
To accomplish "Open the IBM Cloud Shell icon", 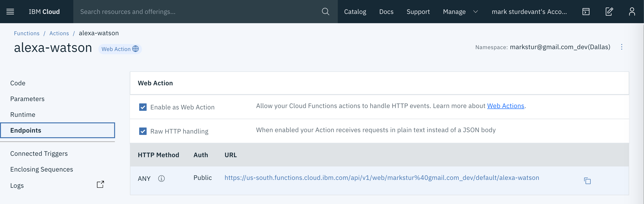I will coord(586,12).
